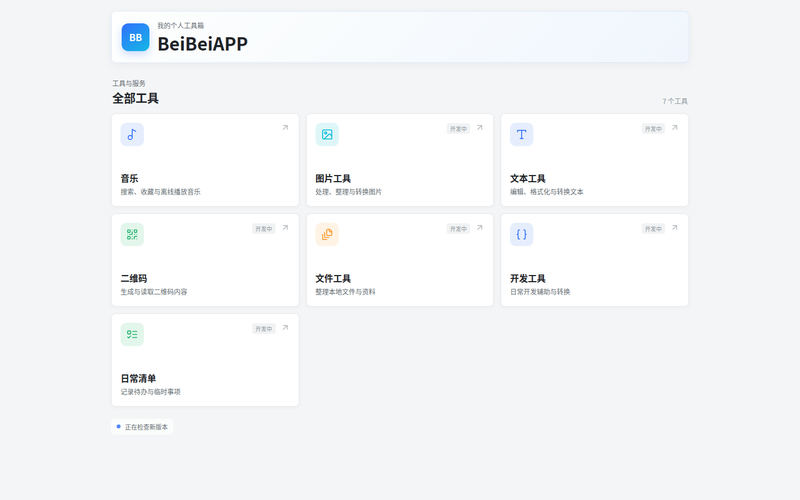Viewport: 800px width, 500px height.
Task: Click the arrow icon on 文件工具 card
Action: click(x=480, y=228)
